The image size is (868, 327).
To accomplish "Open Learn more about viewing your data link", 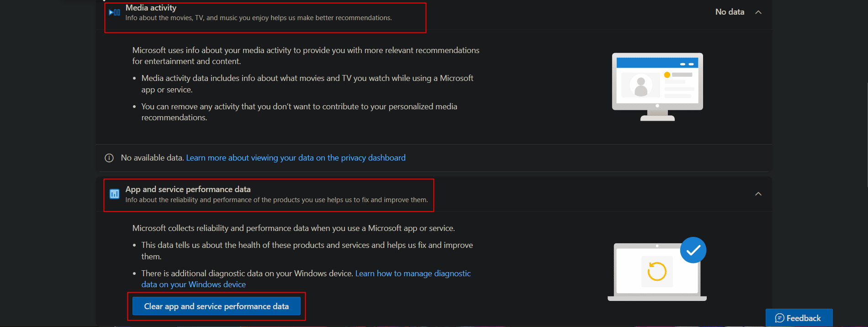I will coord(296,158).
